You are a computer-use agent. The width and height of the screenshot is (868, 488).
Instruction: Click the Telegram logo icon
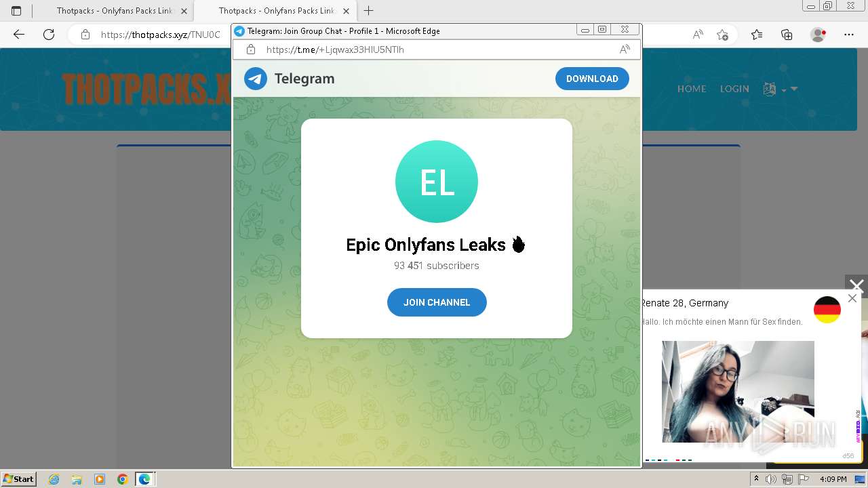(256, 79)
